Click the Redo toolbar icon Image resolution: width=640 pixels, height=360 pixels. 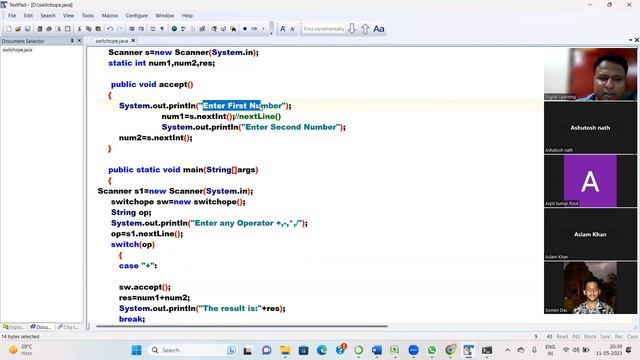coord(120,29)
